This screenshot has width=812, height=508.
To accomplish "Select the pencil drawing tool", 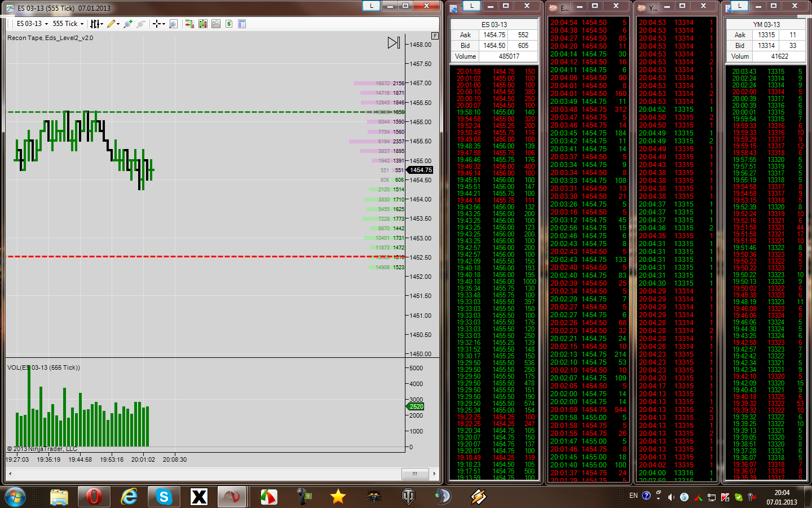I will coord(111,24).
